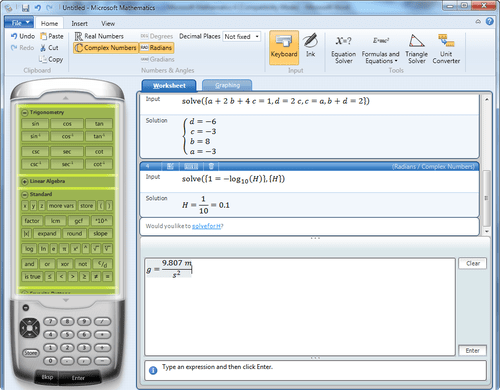Screen dimensions: 500x390
Task: Click inside the expression input box
Action: pos(300,307)
